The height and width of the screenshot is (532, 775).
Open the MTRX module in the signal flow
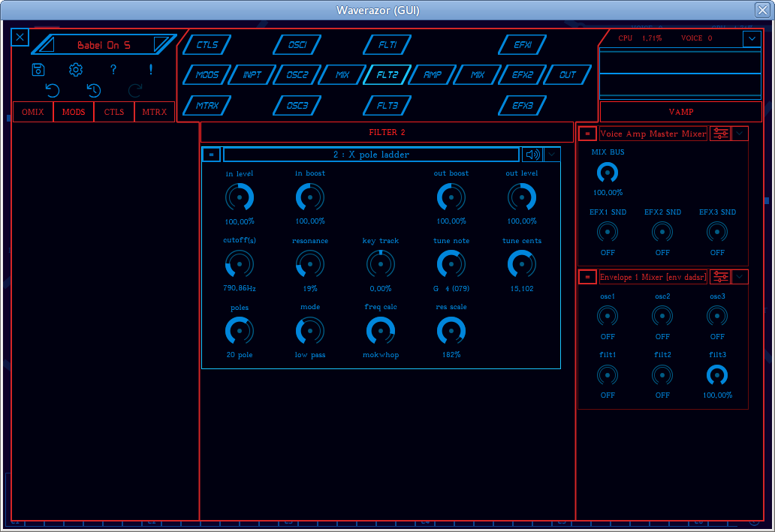coord(207,106)
